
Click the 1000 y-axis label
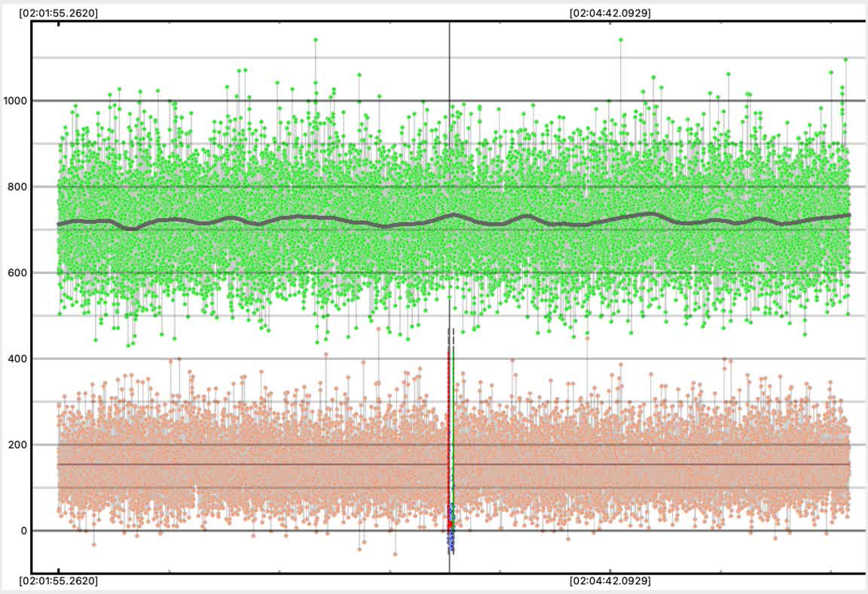click(15, 101)
